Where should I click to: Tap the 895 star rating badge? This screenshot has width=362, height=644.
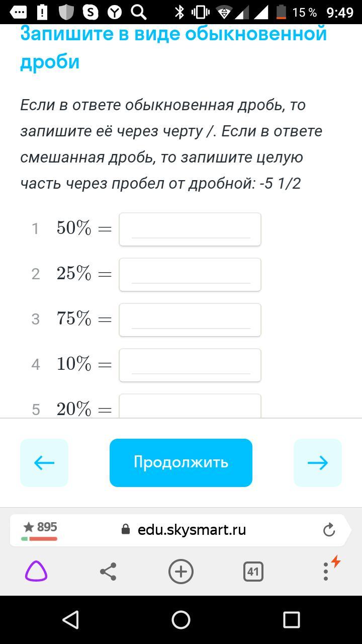(40, 530)
